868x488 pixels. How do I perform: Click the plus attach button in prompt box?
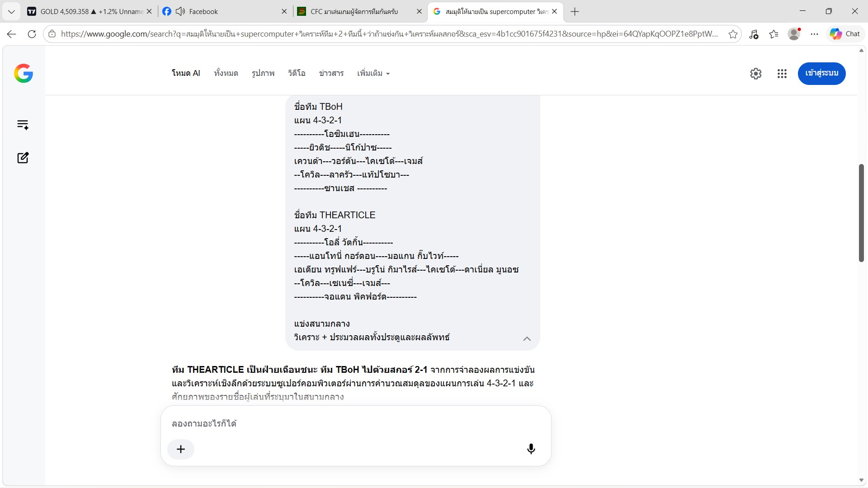coord(181,449)
